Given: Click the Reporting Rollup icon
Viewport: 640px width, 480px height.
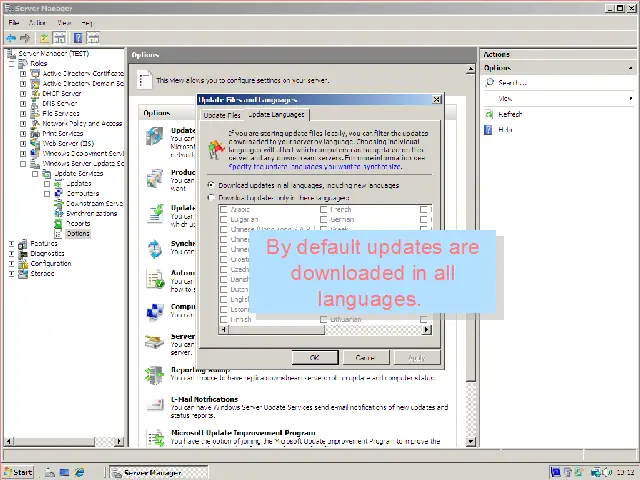Looking at the screenshot, I should click(x=155, y=375).
